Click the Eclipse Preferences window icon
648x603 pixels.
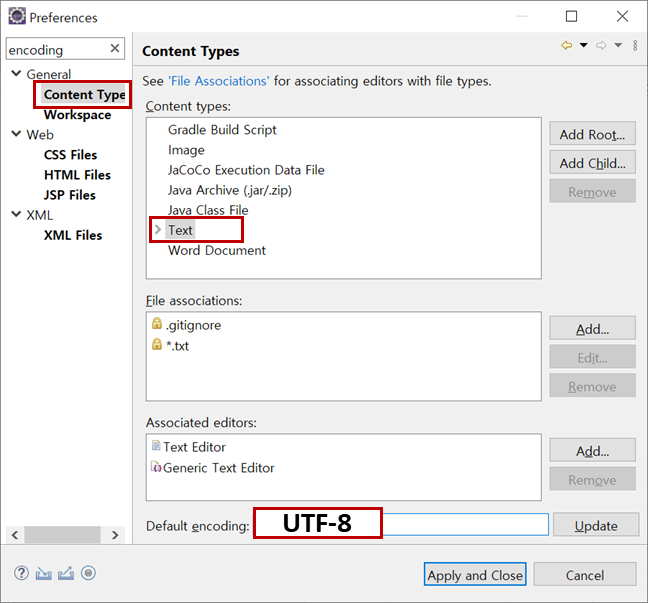click(17, 17)
